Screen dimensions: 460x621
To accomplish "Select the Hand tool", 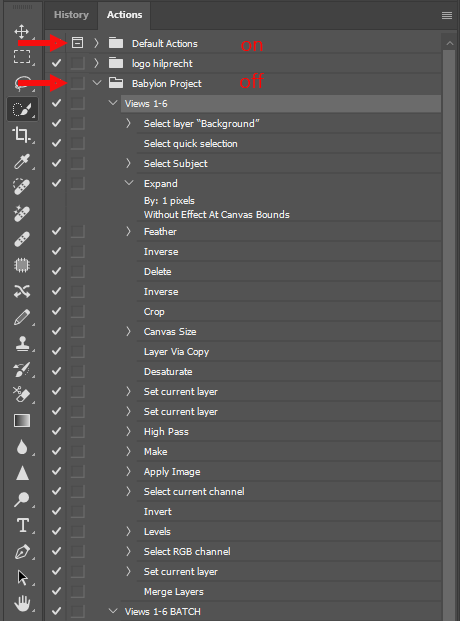I will click(22, 604).
